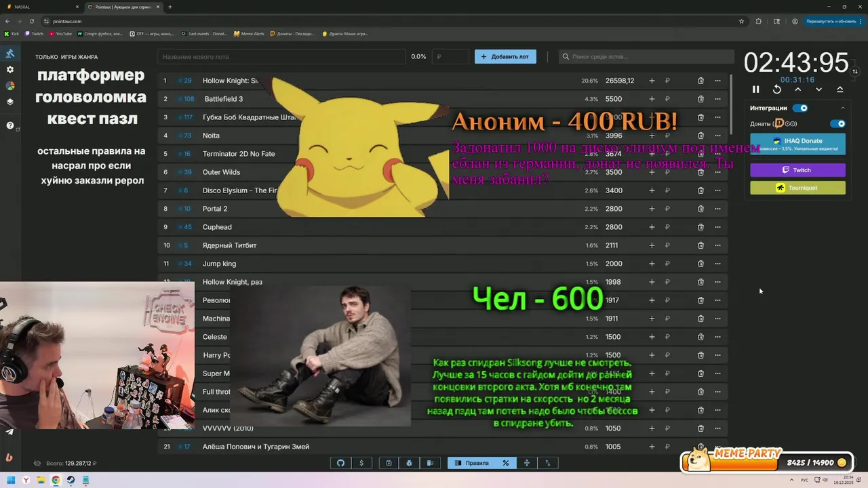Collapse the Интеграции panel chevron
This screenshot has width=868, height=488.
click(x=843, y=108)
